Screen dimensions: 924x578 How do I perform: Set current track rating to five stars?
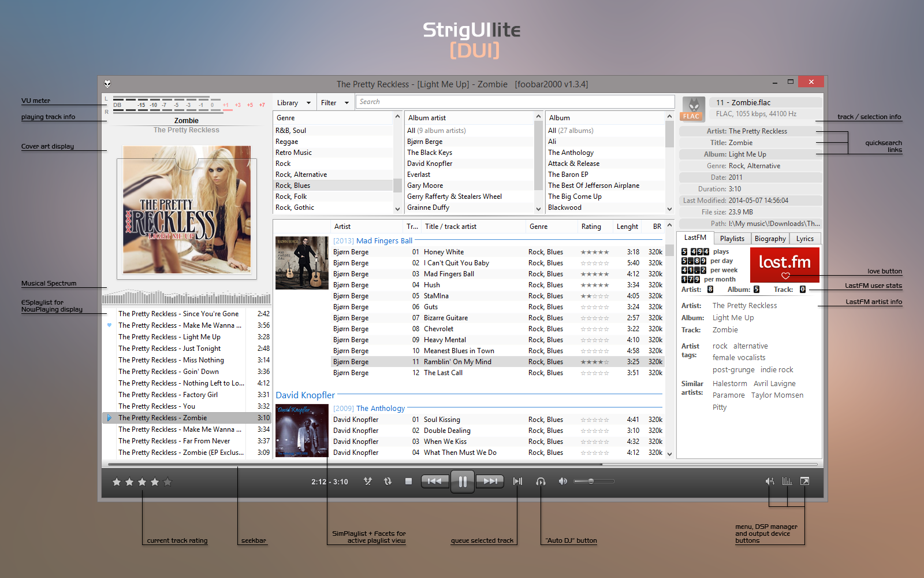tap(167, 482)
